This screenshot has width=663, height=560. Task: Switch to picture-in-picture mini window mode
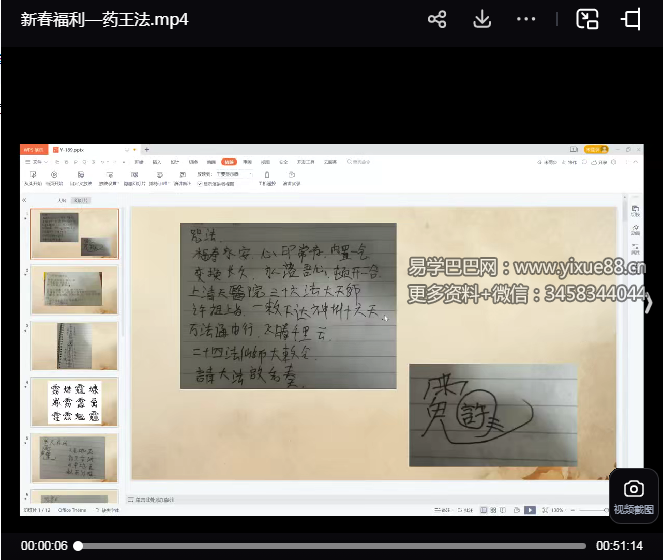[587, 19]
